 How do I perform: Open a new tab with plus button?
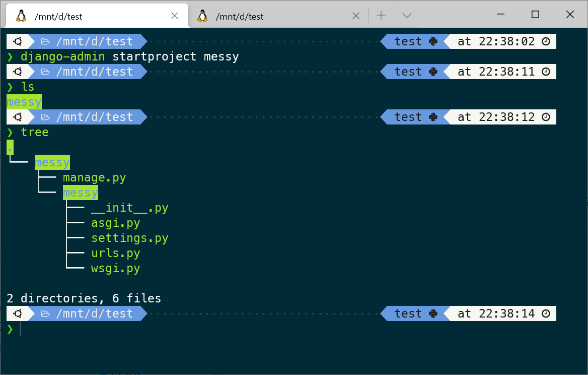(381, 16)
